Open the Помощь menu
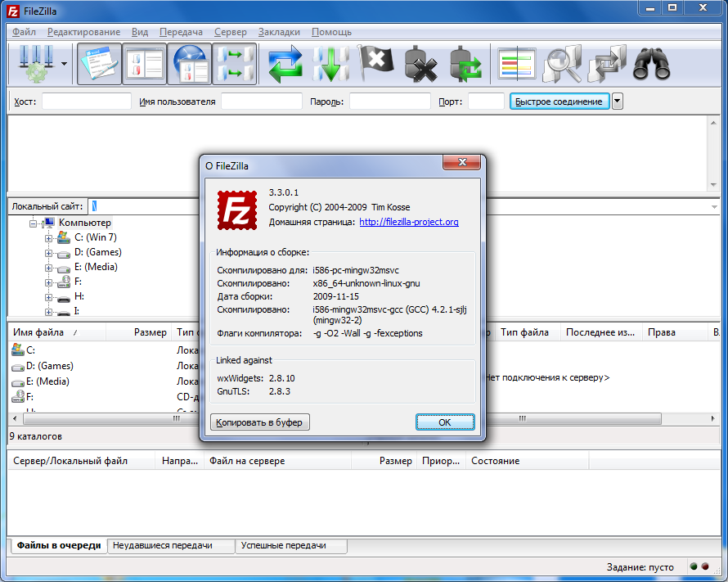 (331, 32)
